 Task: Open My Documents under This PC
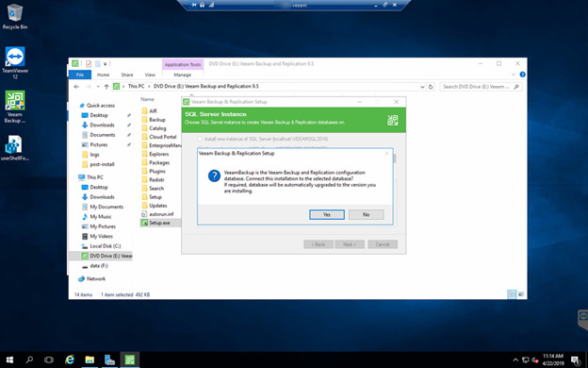click(x=106, y=207)
